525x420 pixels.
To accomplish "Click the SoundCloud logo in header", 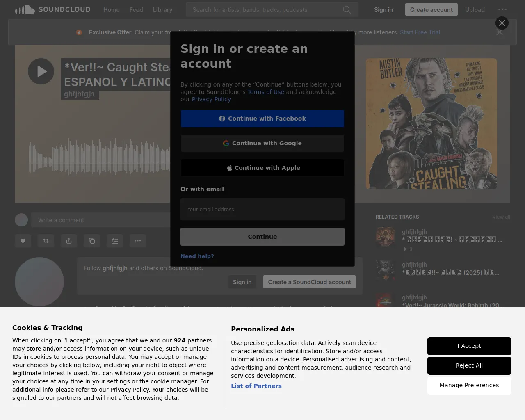I will [x=52, y=9].
